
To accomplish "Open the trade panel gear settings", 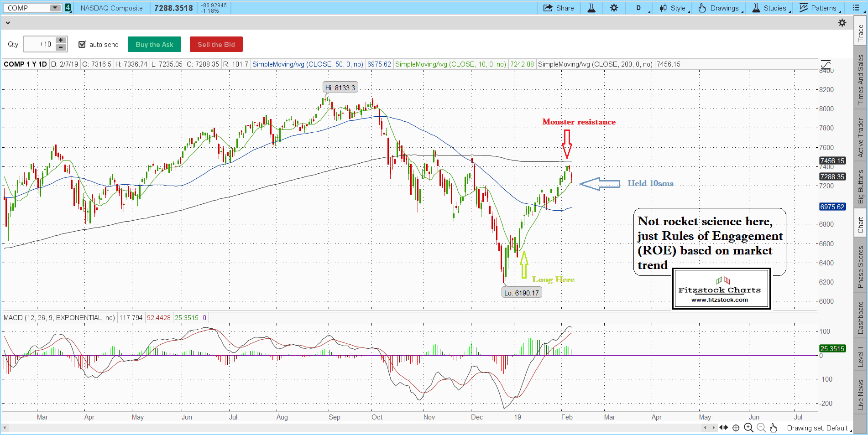I will coord(842,23).
